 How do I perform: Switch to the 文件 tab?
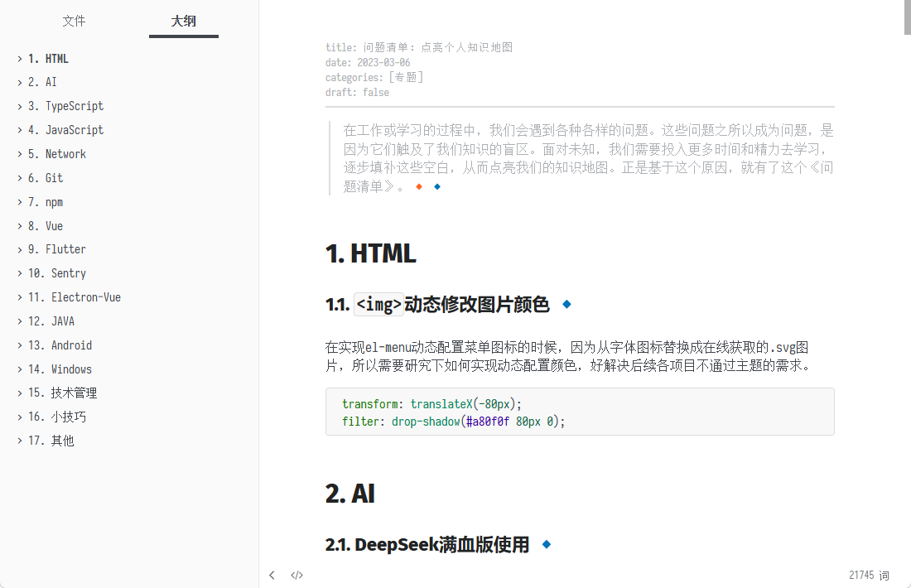pyautogui.click(x=74, y=21)
